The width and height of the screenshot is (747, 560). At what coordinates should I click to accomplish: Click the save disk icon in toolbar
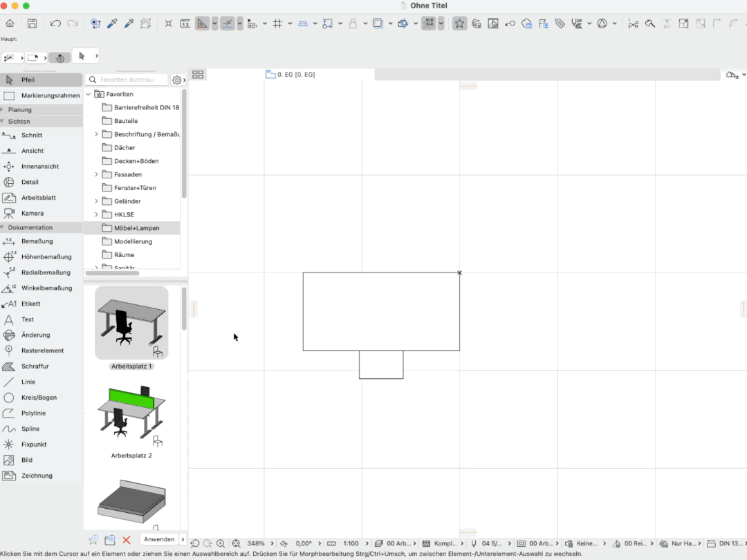click(x=32, y=24)
